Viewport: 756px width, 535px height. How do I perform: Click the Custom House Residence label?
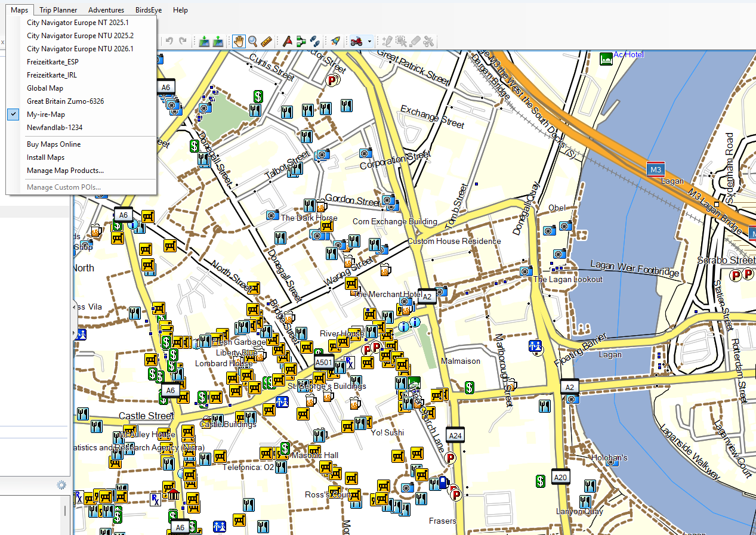pyautogui.click(x=454, y=241)
